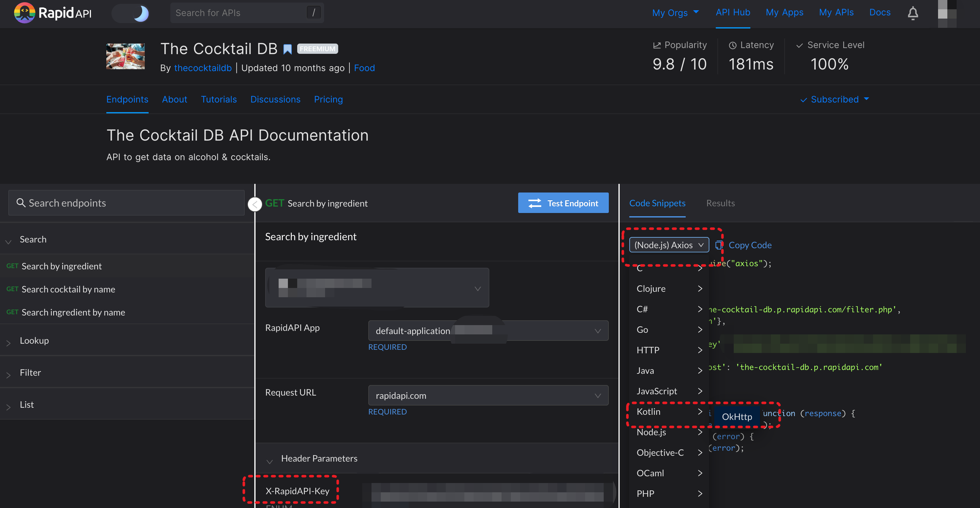
Task: Expand the Filter endpoint group
Action: point(30,373)
